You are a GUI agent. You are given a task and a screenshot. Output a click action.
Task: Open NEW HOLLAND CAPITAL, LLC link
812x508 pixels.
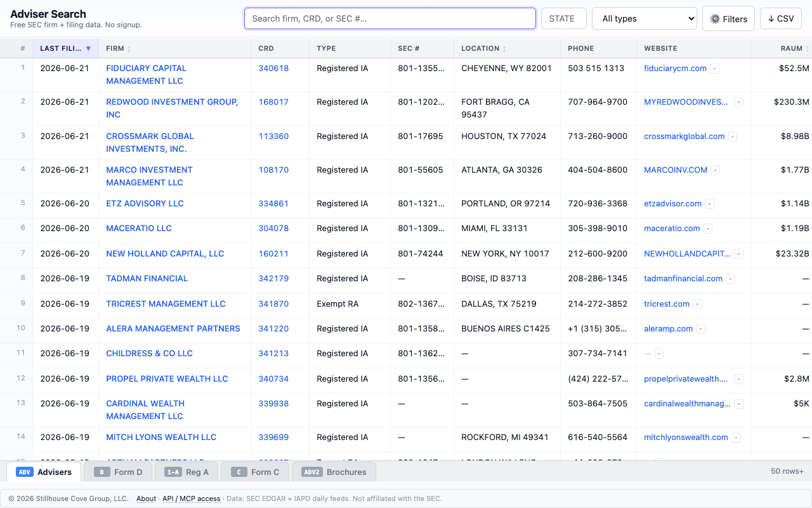165,253
